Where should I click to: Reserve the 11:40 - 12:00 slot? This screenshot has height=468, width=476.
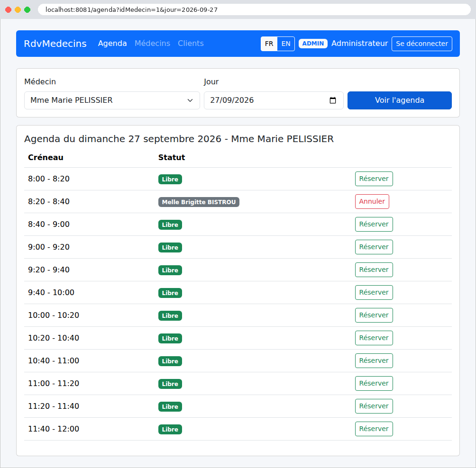tap(374, 429)
